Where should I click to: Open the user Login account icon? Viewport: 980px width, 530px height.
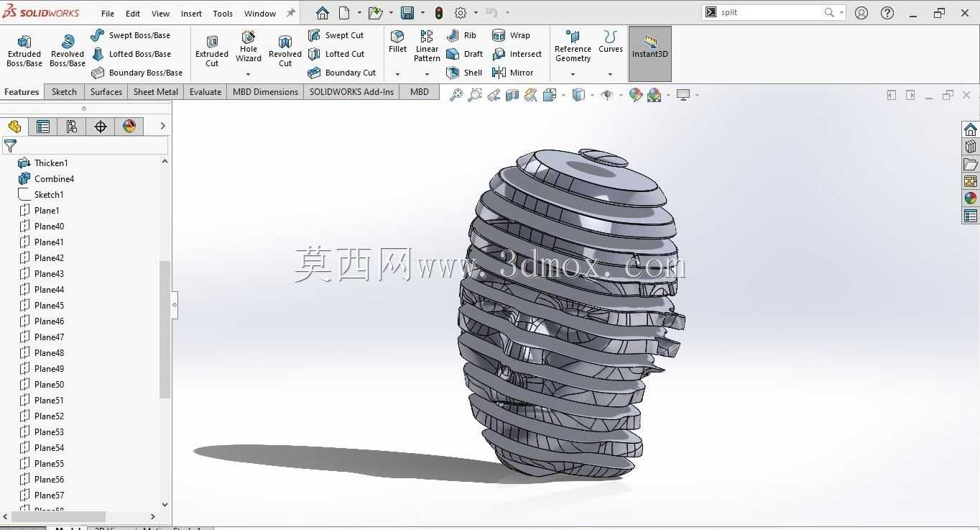(861, 12)
